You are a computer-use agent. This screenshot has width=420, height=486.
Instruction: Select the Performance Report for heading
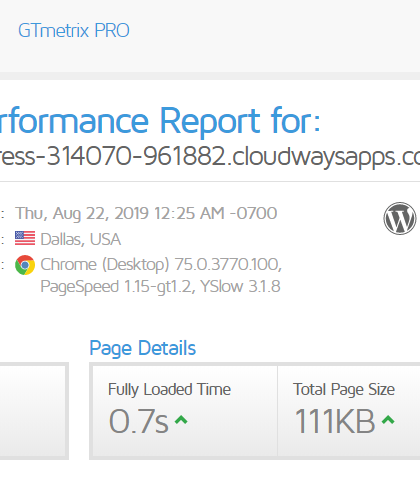[160, 121]
